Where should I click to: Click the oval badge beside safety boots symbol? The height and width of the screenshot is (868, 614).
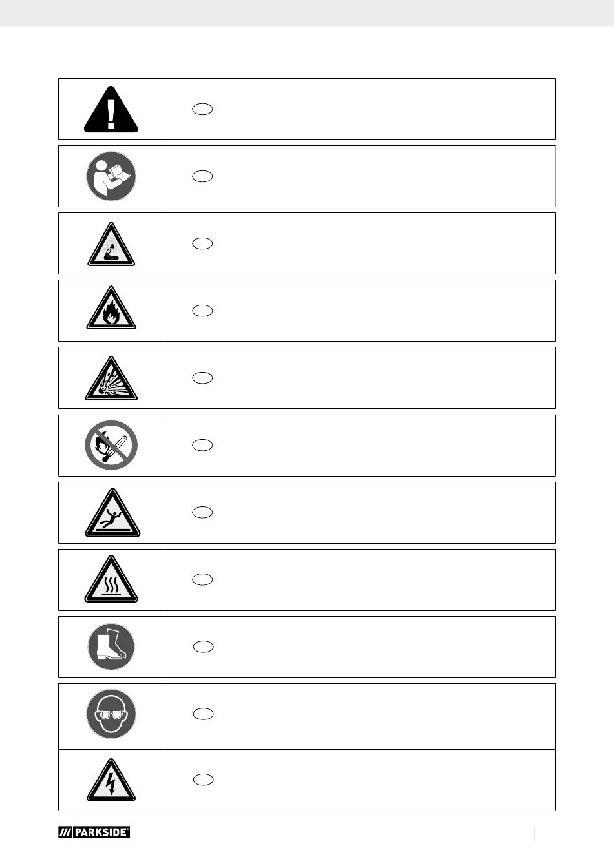pyautogui.click(x=203, y=646)
